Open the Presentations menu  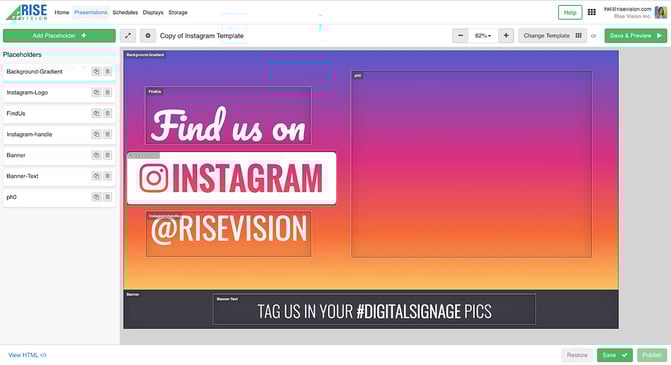tap(91, 12)
